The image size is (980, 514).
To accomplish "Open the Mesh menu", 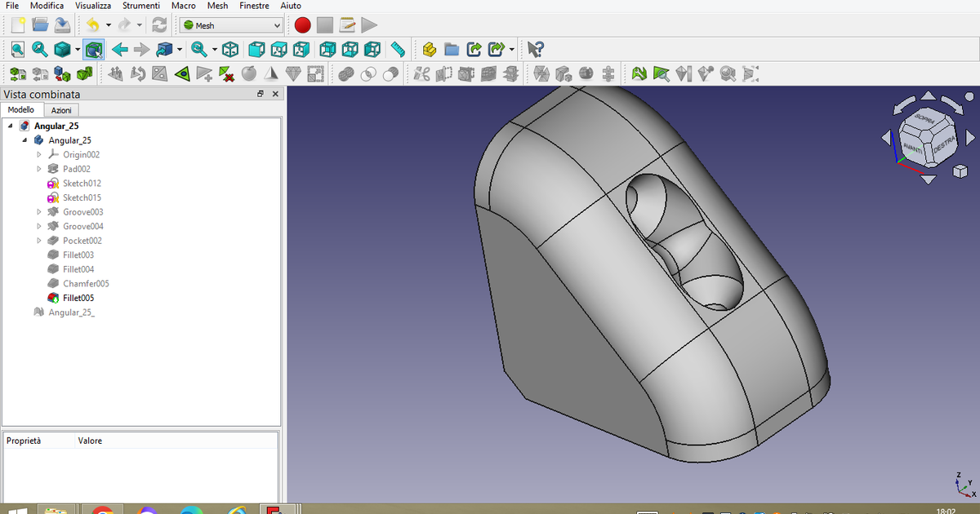I will coord(217,6).
